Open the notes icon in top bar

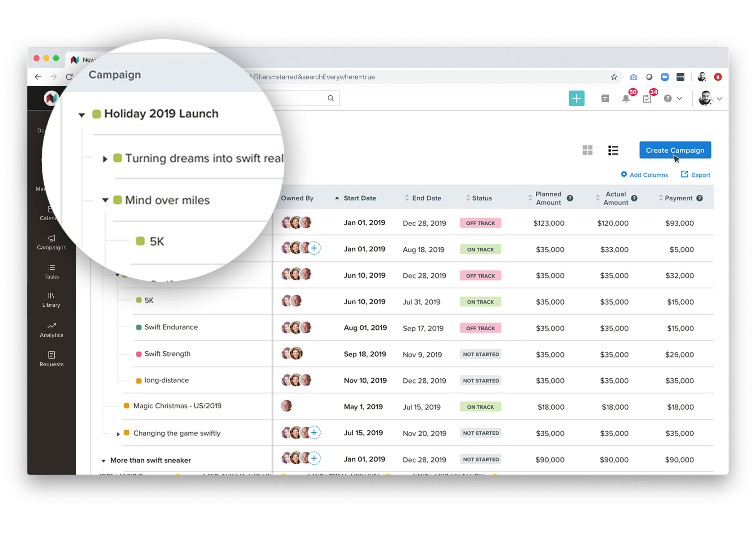pos(605,98)
